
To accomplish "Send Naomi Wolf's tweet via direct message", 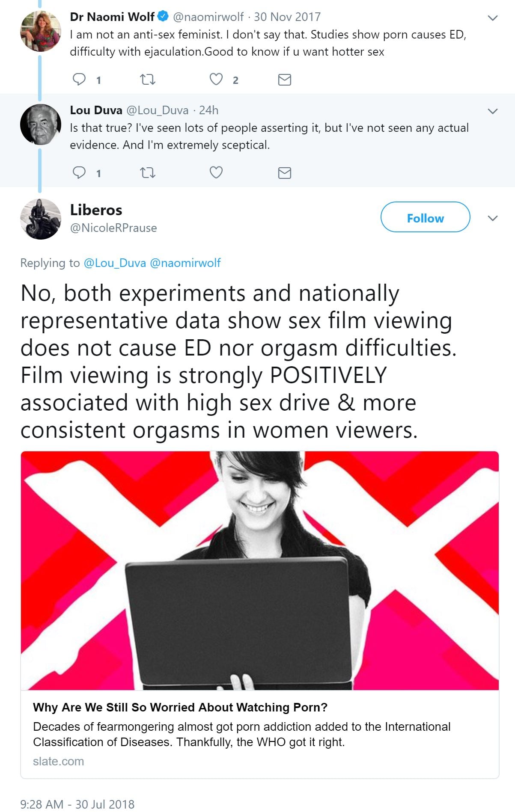I will (285, 80).
